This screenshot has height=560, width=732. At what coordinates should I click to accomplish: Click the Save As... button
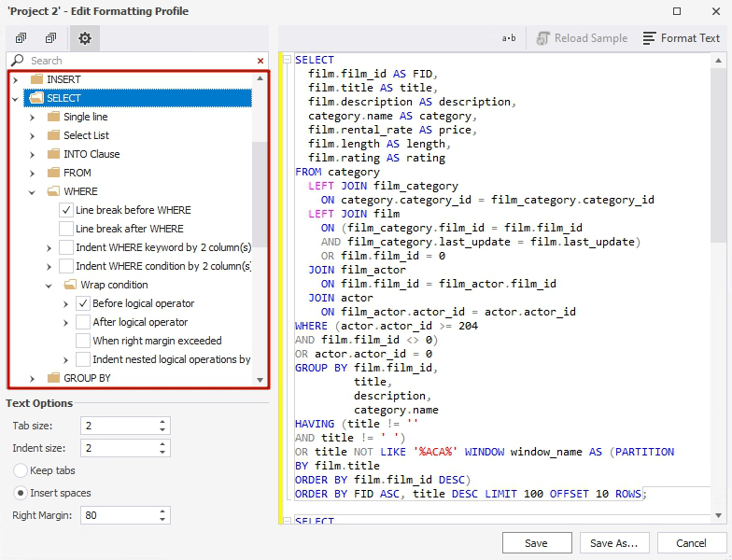(614, 543)
